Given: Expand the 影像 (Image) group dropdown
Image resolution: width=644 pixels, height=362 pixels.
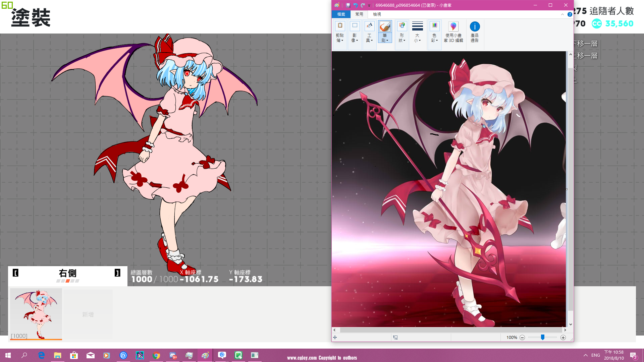Looking at the screenshot, I should click(x=355, y=38).
